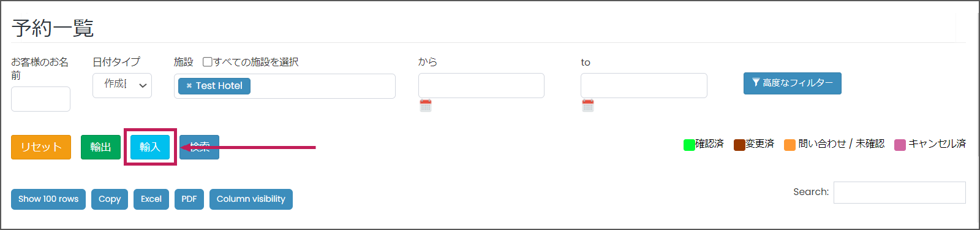Screen dimensions: 980x230
Task: Click the 検索 search button
Action: 200,147
